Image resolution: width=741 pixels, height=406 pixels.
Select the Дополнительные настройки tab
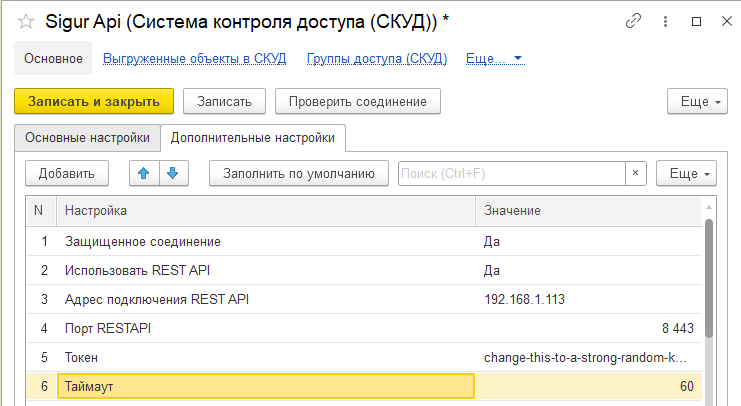point(252,137)
